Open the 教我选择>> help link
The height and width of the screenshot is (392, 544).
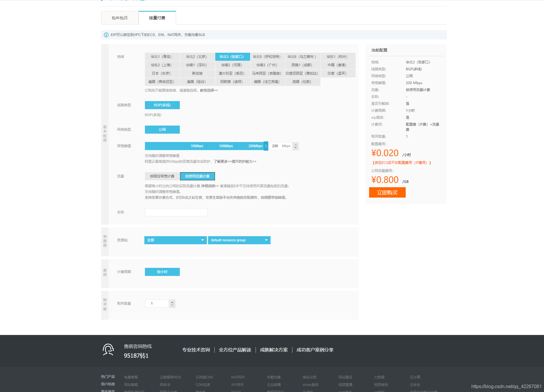pyautogui.click(x=209, y=90)
